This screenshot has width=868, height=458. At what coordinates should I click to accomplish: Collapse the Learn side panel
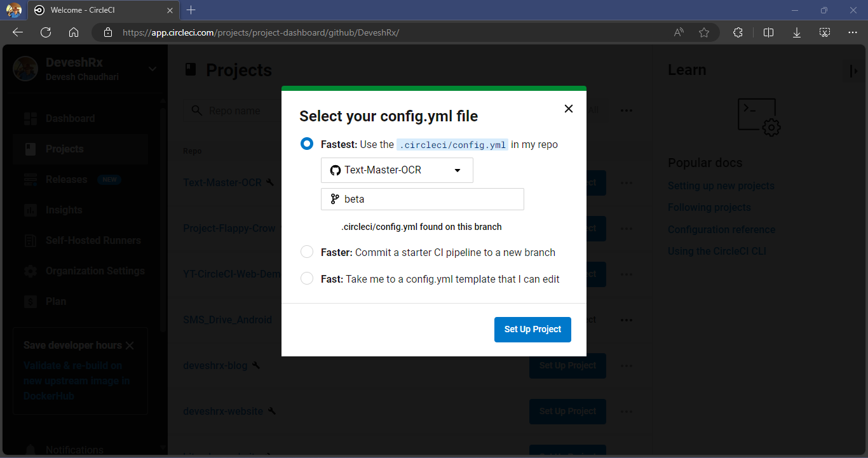pyautogui.click(x=853, y=71)
